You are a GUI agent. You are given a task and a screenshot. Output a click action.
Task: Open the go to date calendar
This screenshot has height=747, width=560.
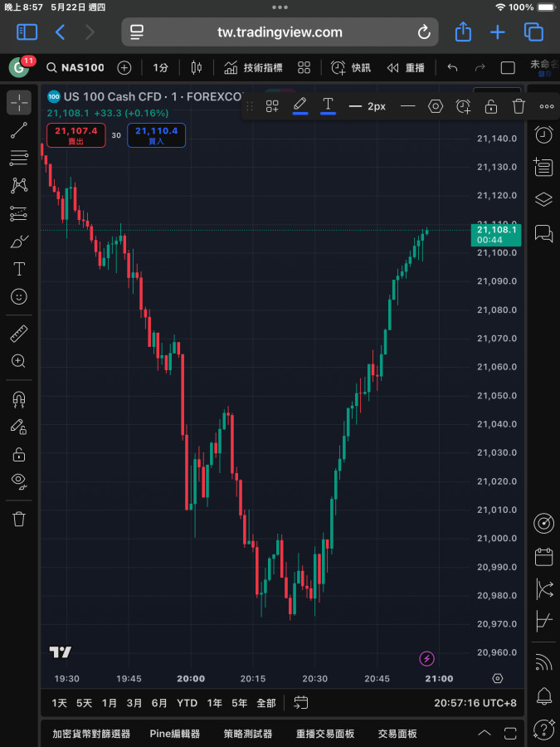301,703
